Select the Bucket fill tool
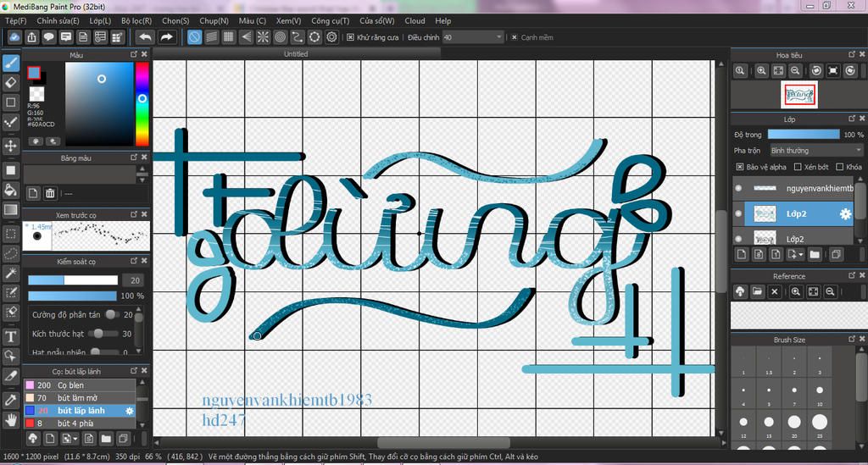This screenshot has width=868, height=465. pos(10,191)
